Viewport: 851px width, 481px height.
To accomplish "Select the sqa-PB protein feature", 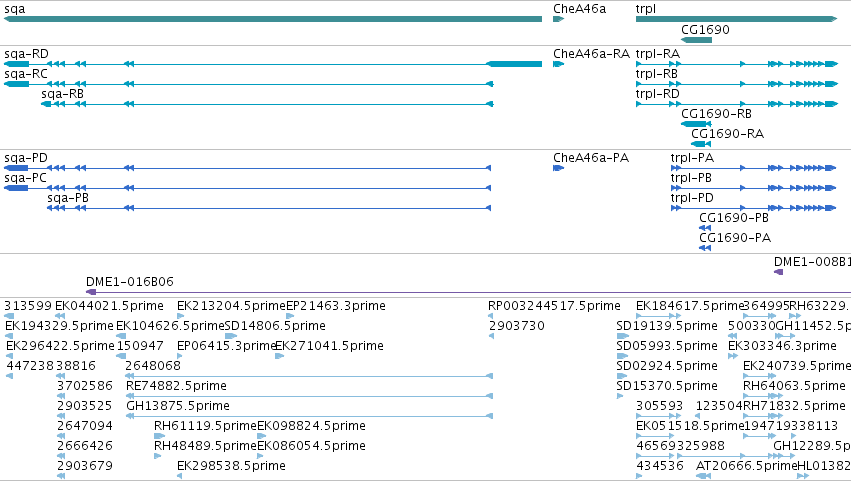I will [269, 208].
